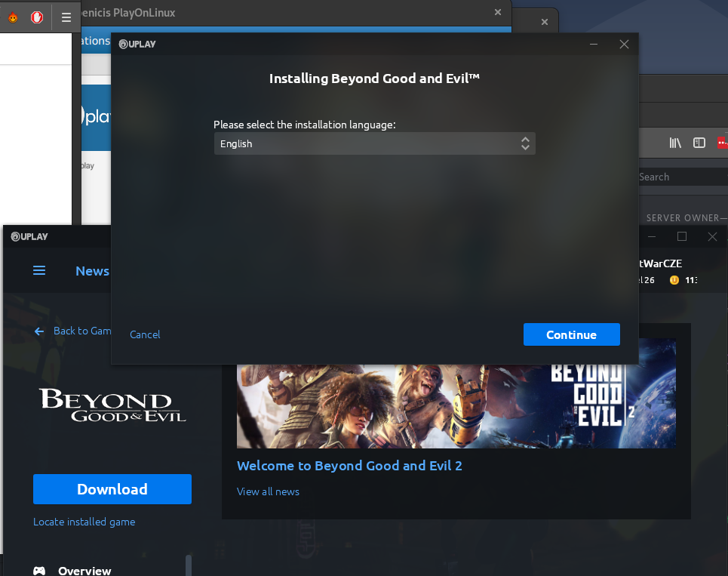The width and height of the screenshot is (728, 576).
Task: Close the Phoenicis PlayOnLinux window
Action: [x=498, y=12]
